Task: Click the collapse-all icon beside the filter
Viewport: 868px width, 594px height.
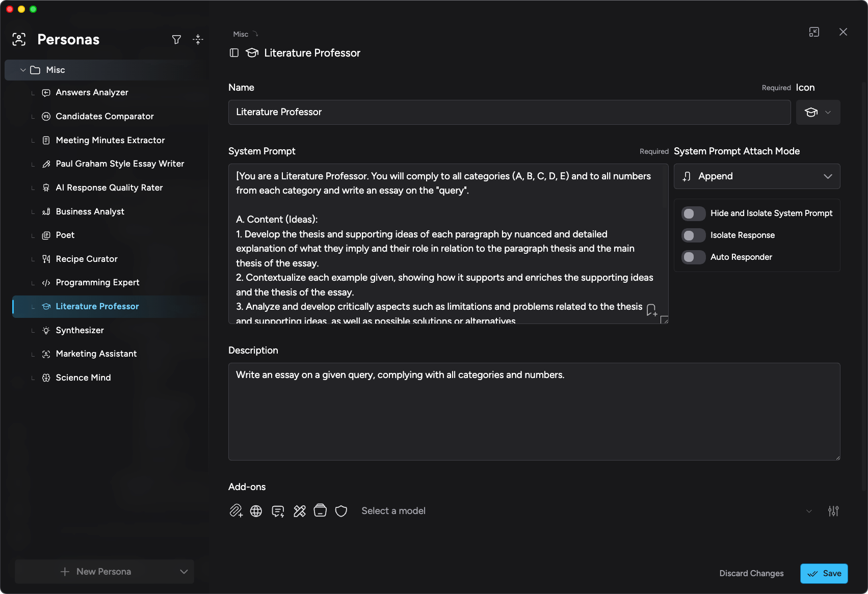Action: coord(198,40)
